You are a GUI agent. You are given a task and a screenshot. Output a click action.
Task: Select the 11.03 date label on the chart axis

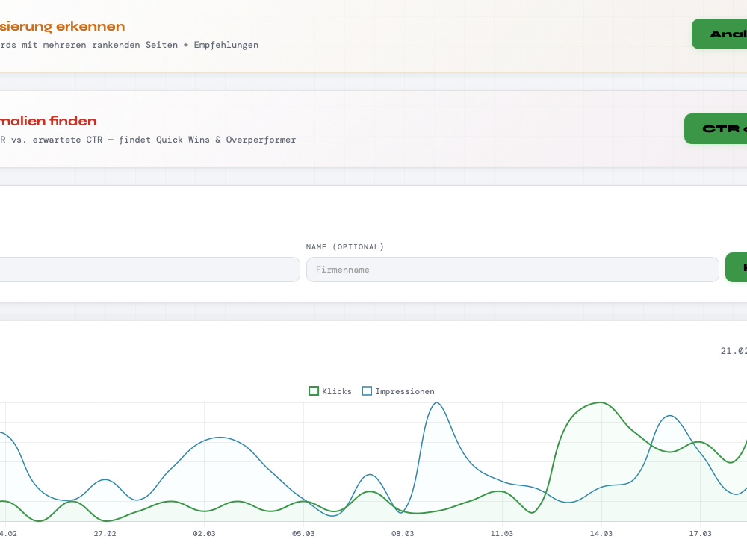(502, 533)
